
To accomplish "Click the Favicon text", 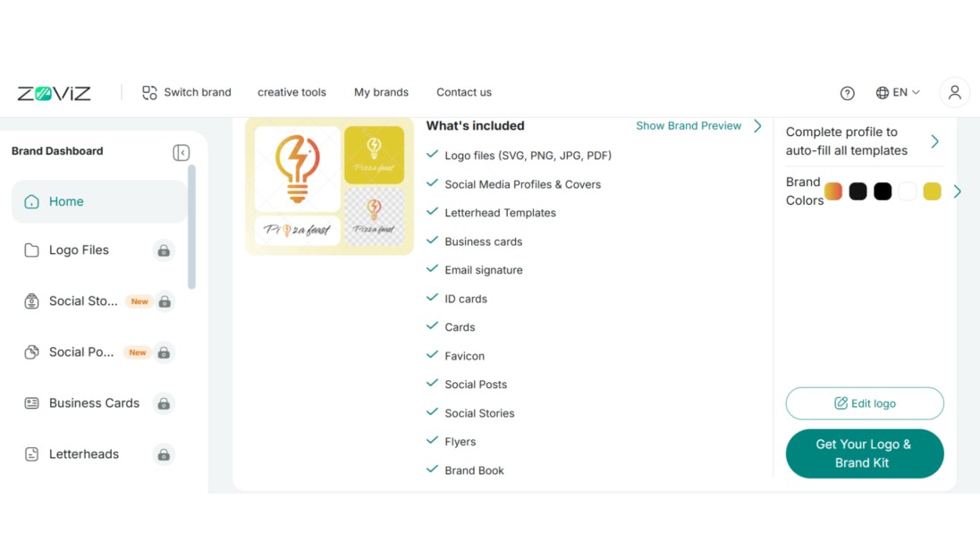I will coord(464,356).
